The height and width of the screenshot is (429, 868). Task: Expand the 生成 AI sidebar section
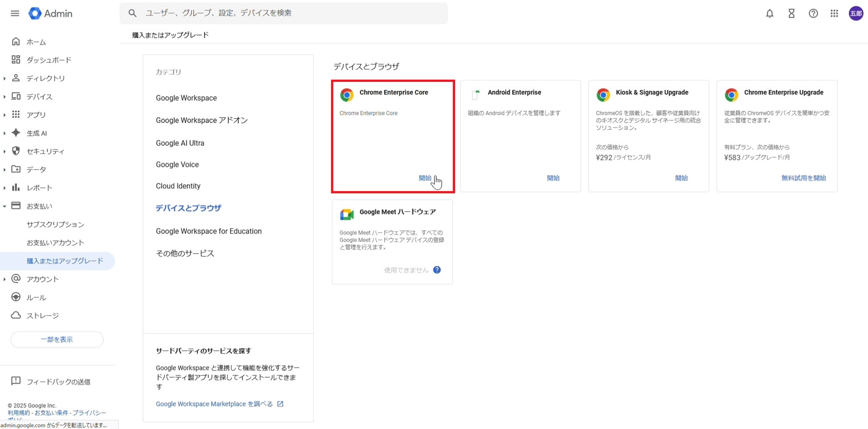point(5,133)
